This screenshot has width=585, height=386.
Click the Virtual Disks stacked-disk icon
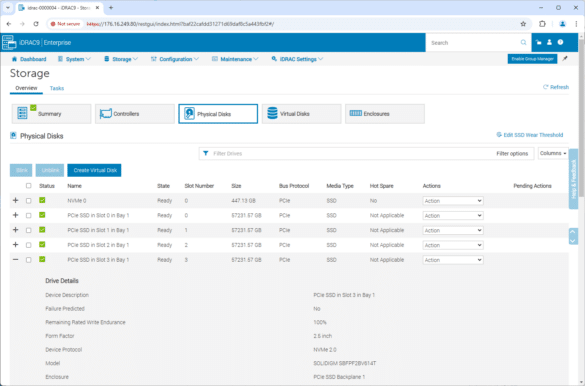point(272,113)
